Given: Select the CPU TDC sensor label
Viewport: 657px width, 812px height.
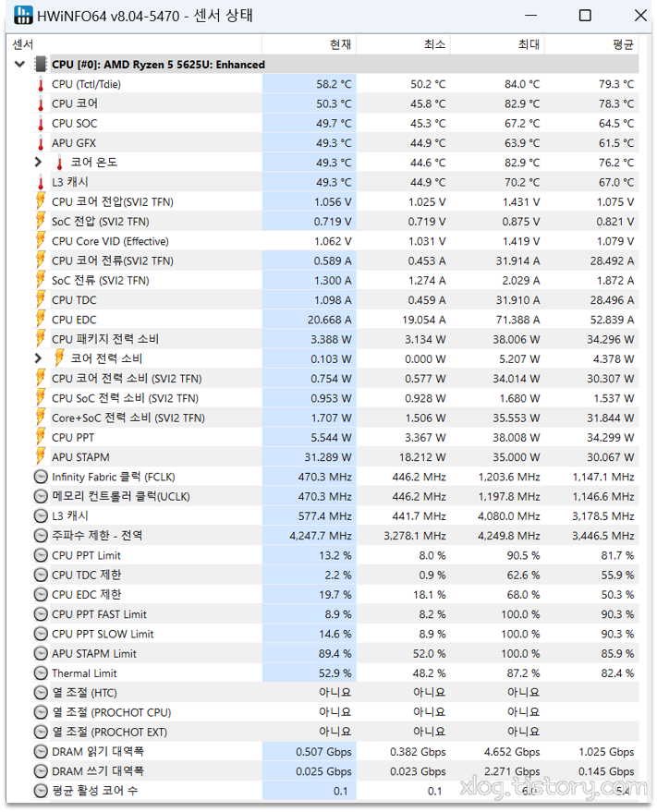Looking at the screenshot, I should [74, 300].
